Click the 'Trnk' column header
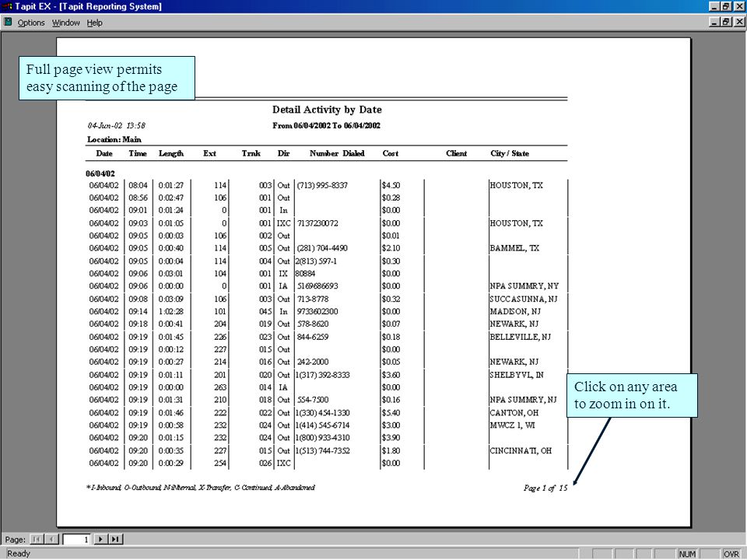Viewport: 747px width, 560px height. pos(251,153)
